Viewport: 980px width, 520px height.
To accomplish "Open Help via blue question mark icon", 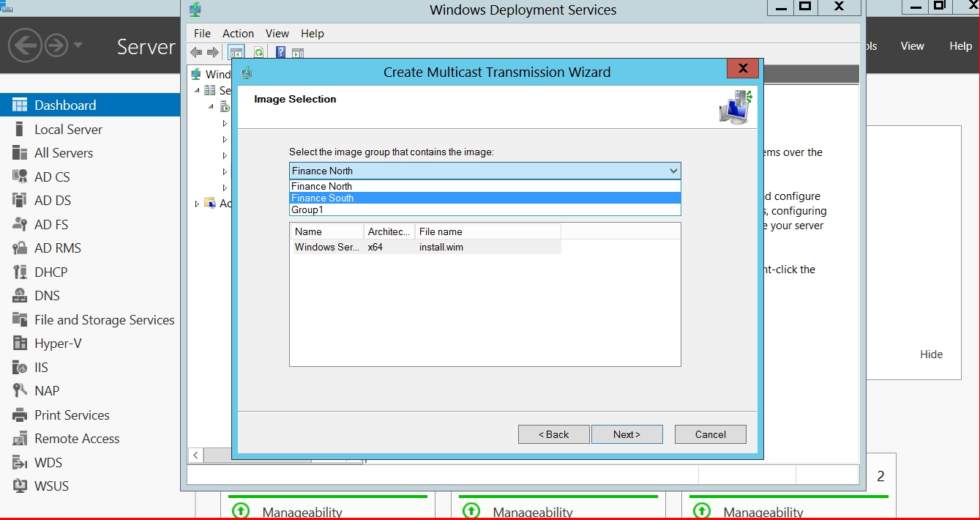I will click(x=280, y=52).
